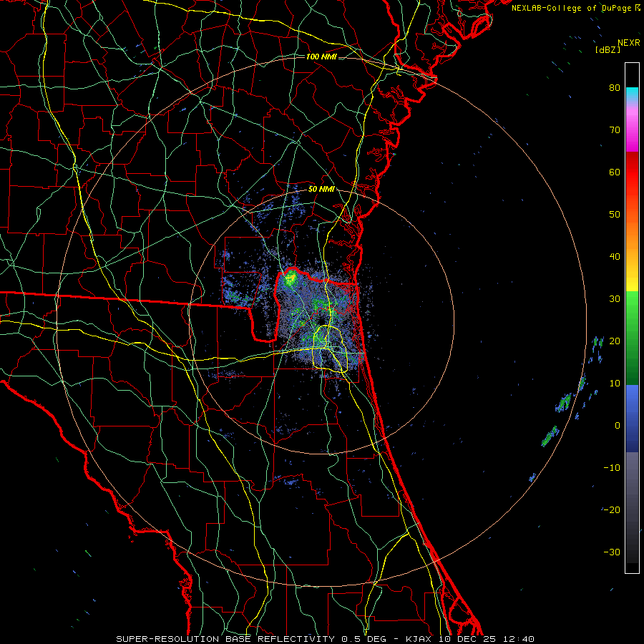Click the 50 NMI range ring label
644x644 pixels.
(321, 190)
